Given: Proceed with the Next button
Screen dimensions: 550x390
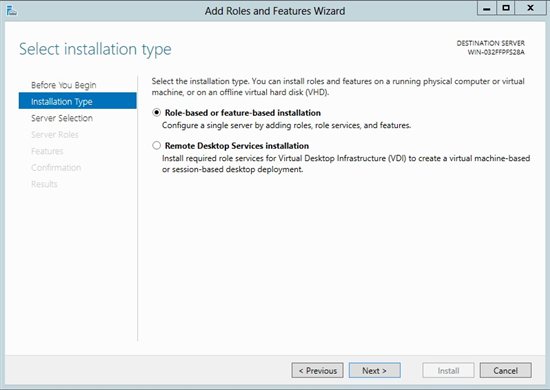Looking at the screenshot, I should pyautogui.click(x=375, y=370).
